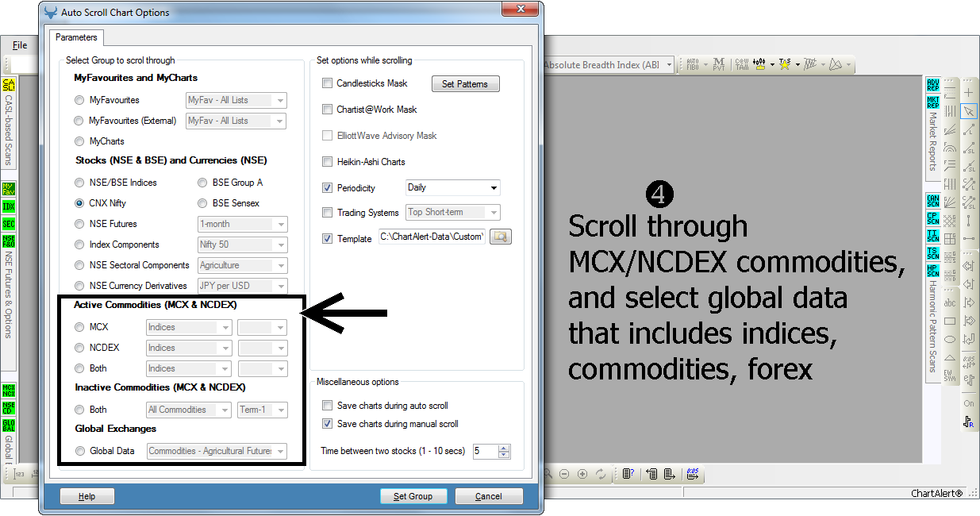The image size is (980, 516).
Task: Open the Global Data Commodities dropdown
Action: (217, 451)
